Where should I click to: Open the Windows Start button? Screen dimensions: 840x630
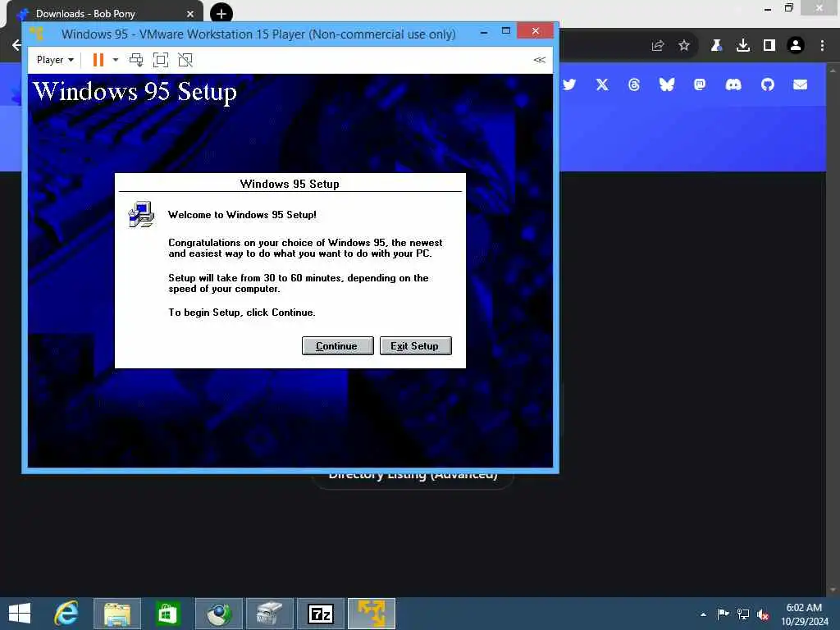click(20, 614)
